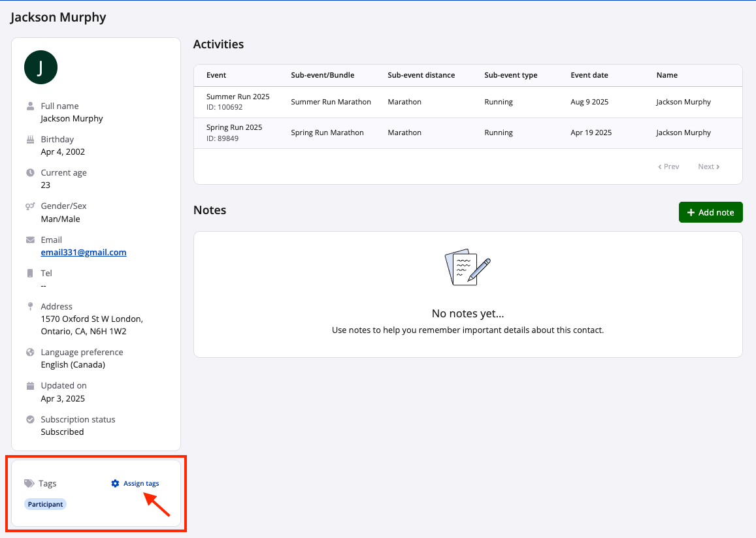Click the Subscription status checkmark icon

click(30, 420)
